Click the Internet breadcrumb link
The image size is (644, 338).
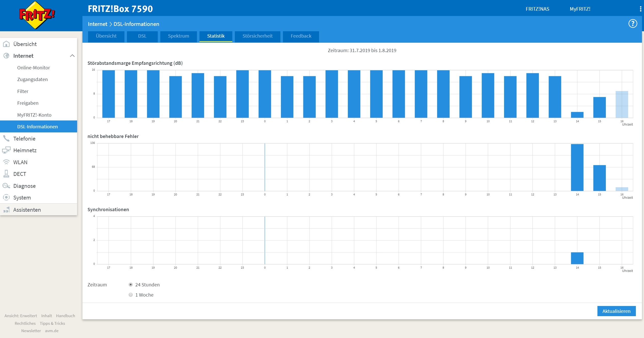point(98,24)
